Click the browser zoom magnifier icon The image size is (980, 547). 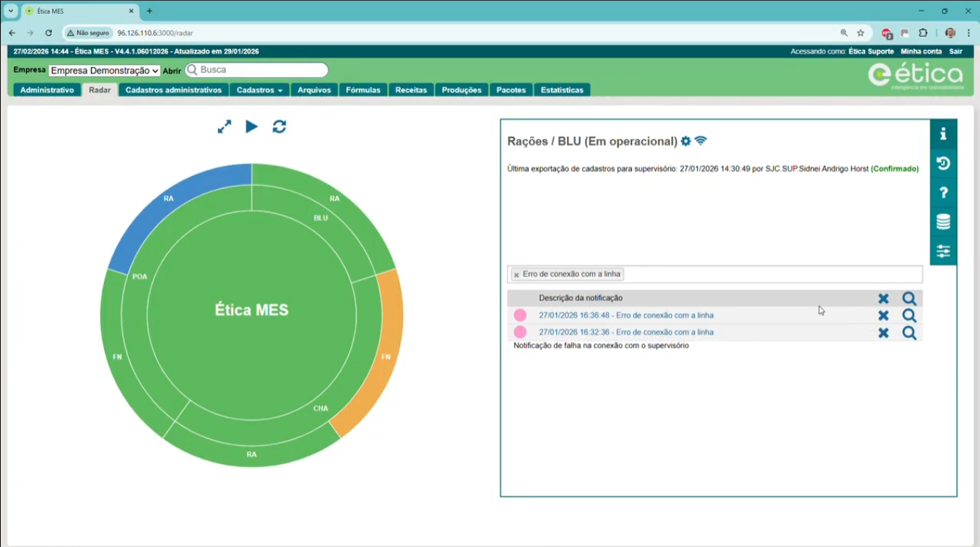[x=844, y=33]
